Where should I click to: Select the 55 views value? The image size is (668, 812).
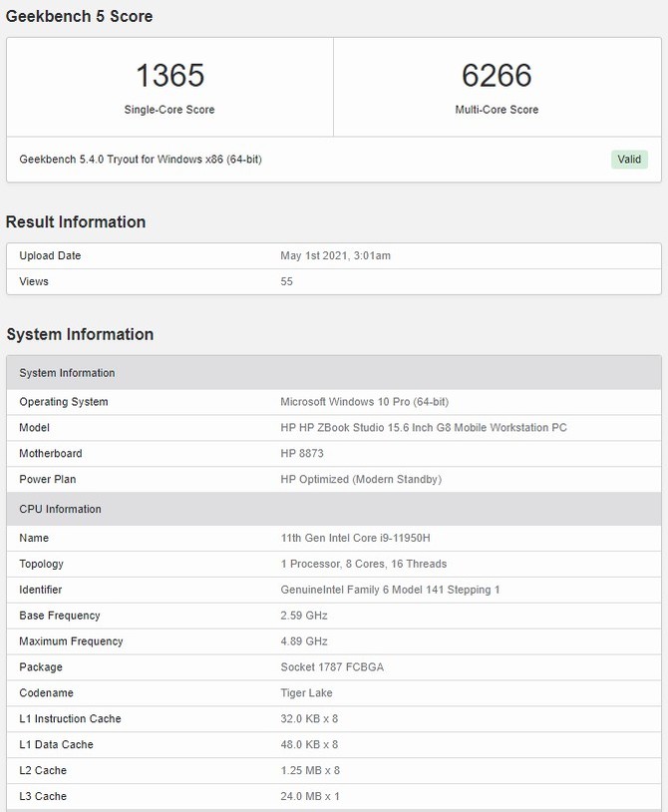pyautogui.click(x=286, y=281)
